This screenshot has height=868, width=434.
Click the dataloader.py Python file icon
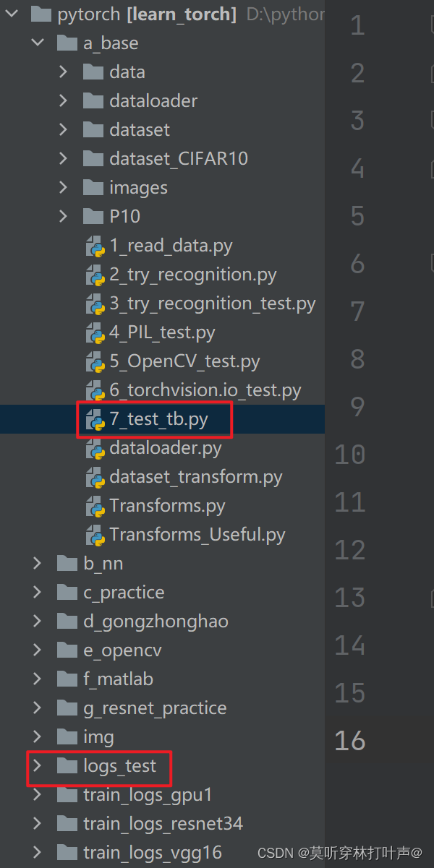tap(94, 448)
